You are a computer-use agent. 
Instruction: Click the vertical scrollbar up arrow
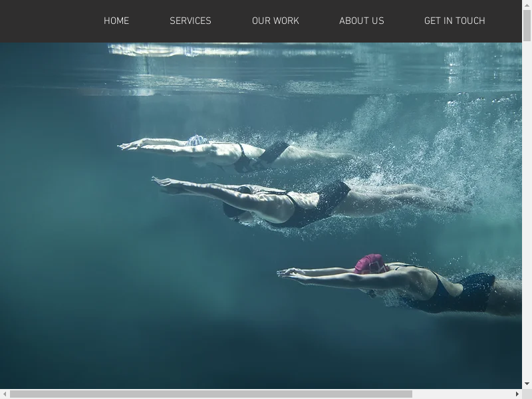pos(527,5)
